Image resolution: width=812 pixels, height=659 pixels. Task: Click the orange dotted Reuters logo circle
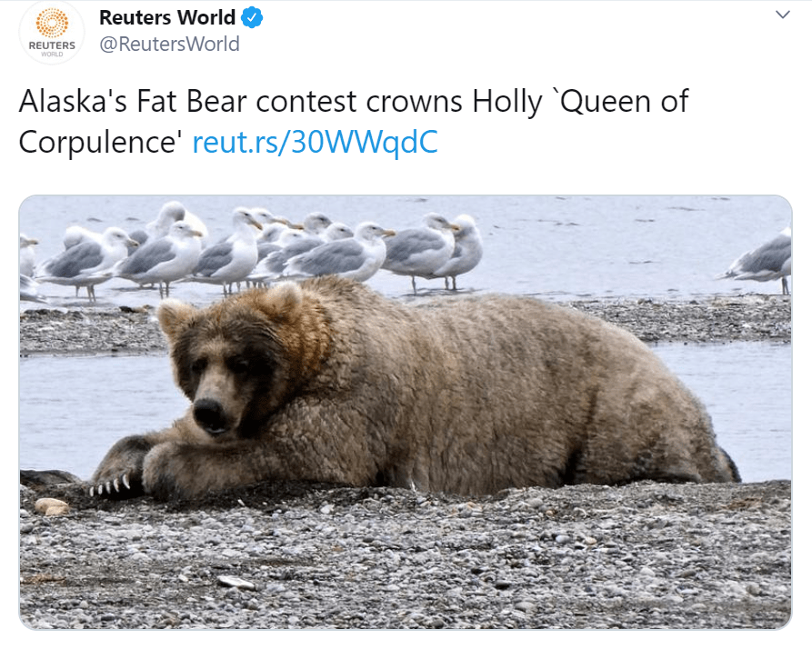(52, 24)
